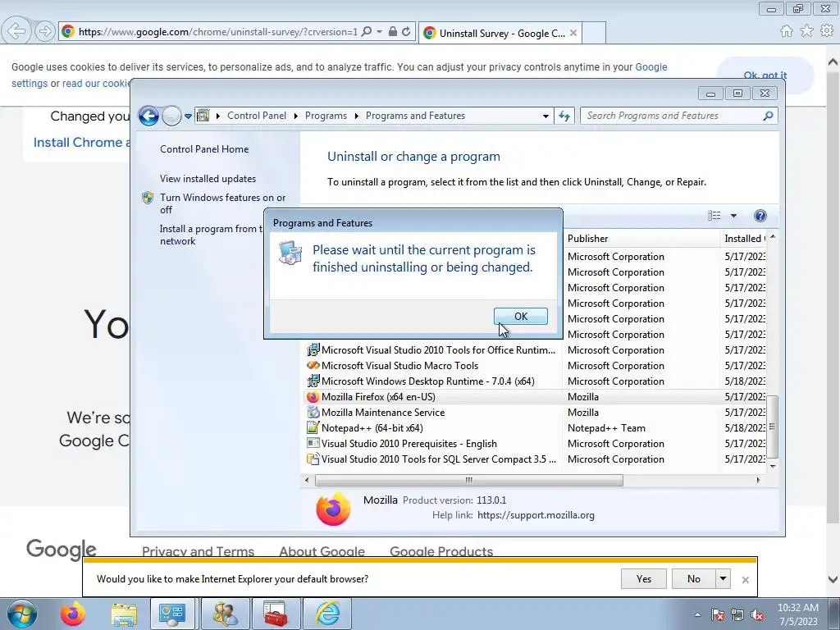The width and height of the screenshot is (840, 630).
Task: Open the Privacy and Terms footer link
Action: 199,551
